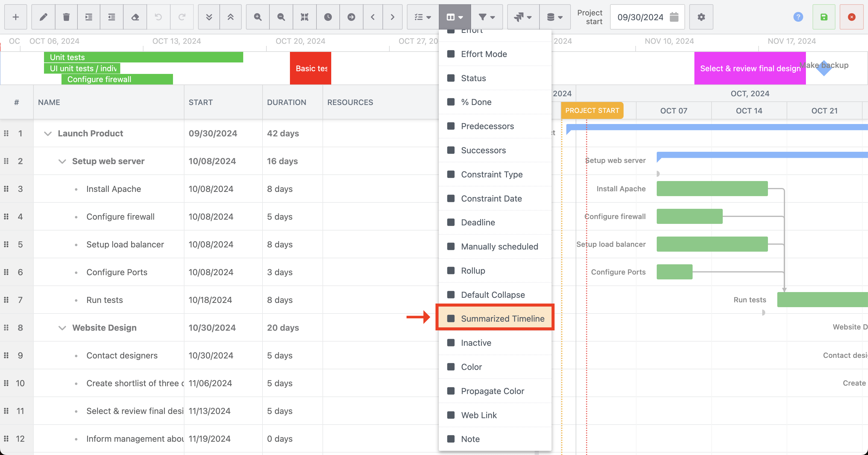Viewport: 868px width, 455px height.
Task: Check the % Done column option
Action: [451, 102]
